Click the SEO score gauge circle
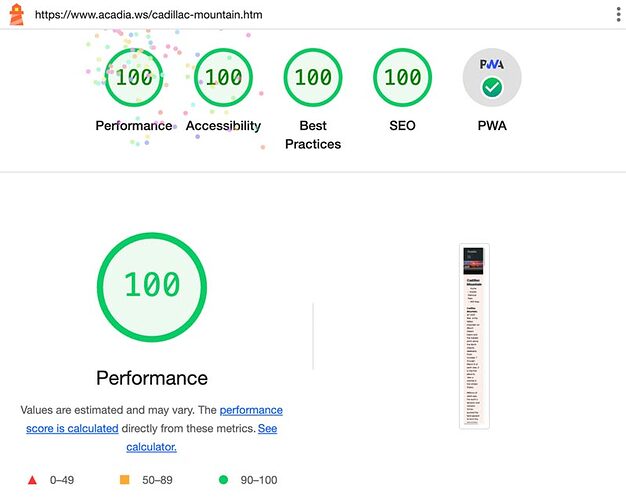The height and width of the screenshot is (500, 626). pyautogui.click(x=403, y=77)
